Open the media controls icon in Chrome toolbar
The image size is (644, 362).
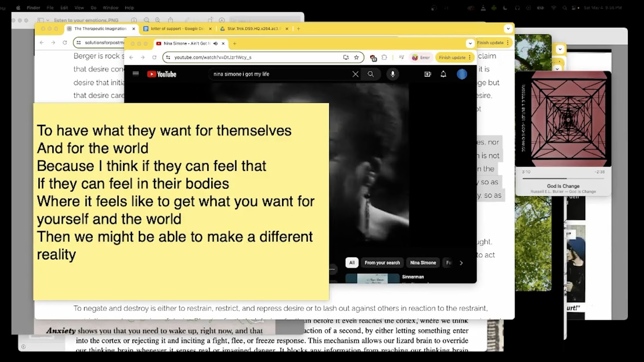coord(401,58)
